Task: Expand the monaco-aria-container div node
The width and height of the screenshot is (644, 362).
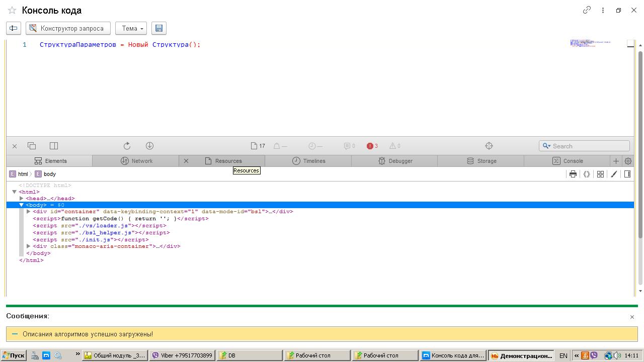Action: 29,246
